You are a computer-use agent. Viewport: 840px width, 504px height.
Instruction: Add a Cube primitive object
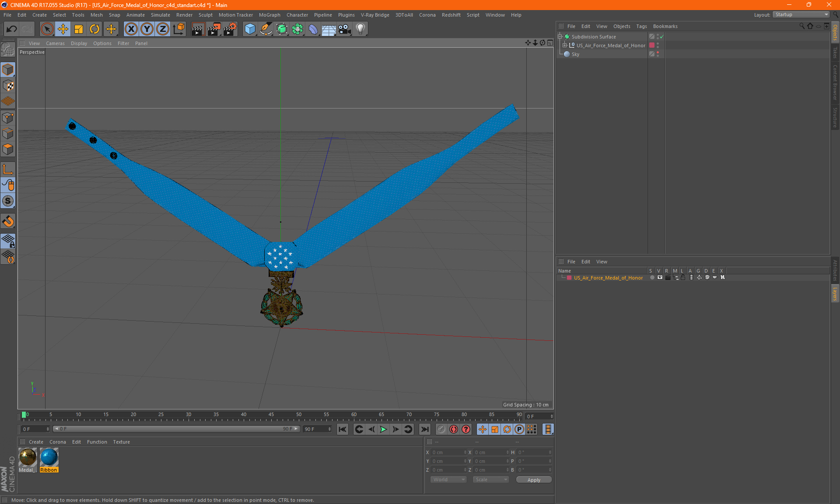click(250, 29)
